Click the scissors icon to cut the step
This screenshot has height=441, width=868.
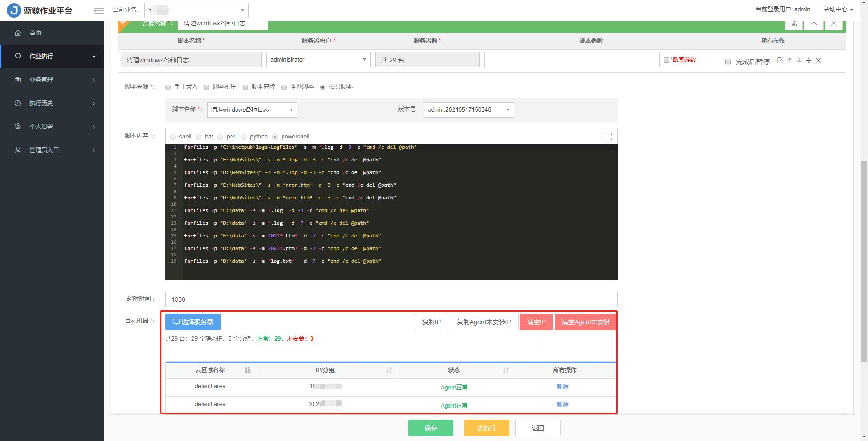point(794,24)
